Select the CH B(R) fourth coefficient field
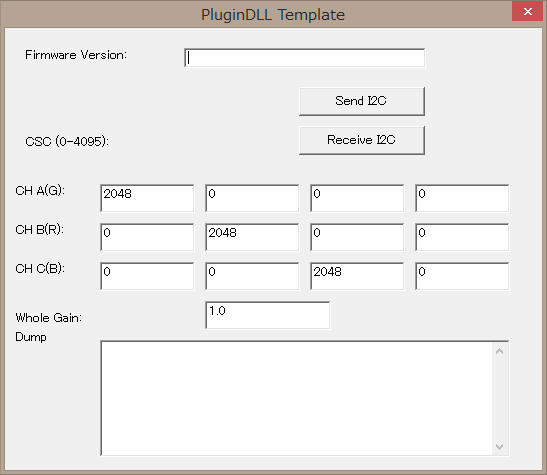Viewport: 547px width, 475px height. [462, 237]
